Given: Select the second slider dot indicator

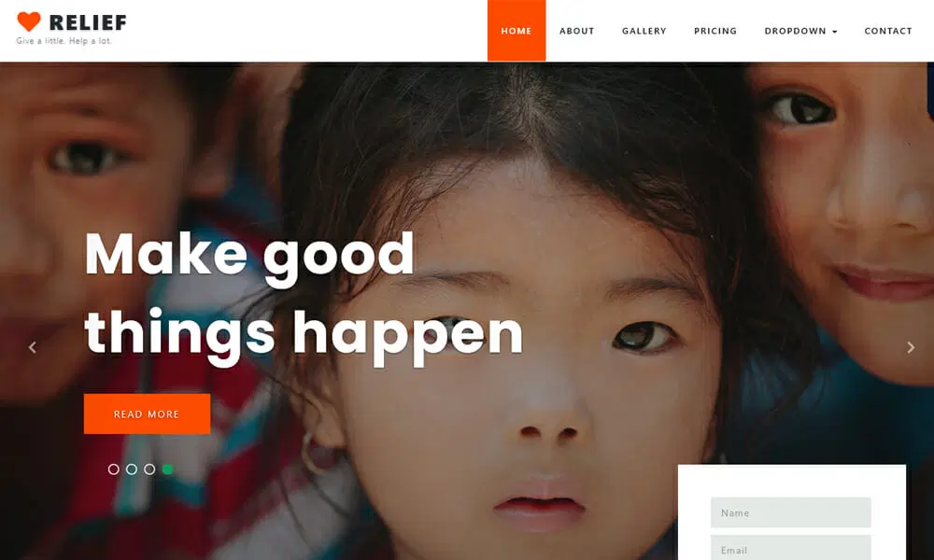Looking at the screenshot, I should pyautogui.click(x=132, y=469).
